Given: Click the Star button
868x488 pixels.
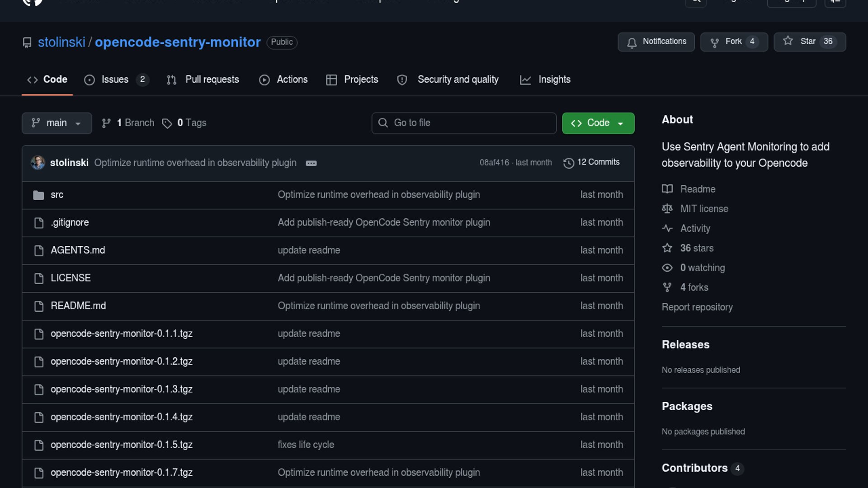Looking at the screenshot, I should tap(809, 42).
